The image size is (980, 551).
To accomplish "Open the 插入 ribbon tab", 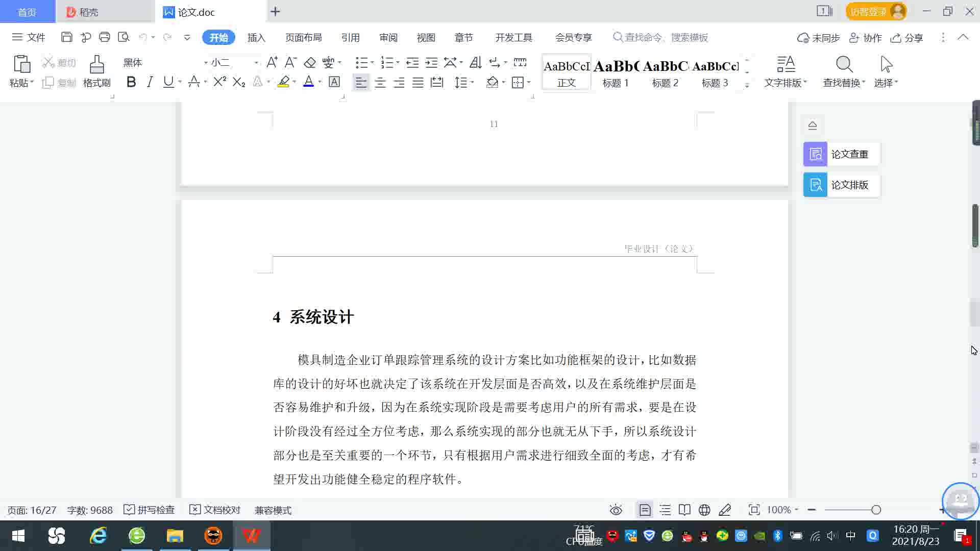I will click(256, 37).
